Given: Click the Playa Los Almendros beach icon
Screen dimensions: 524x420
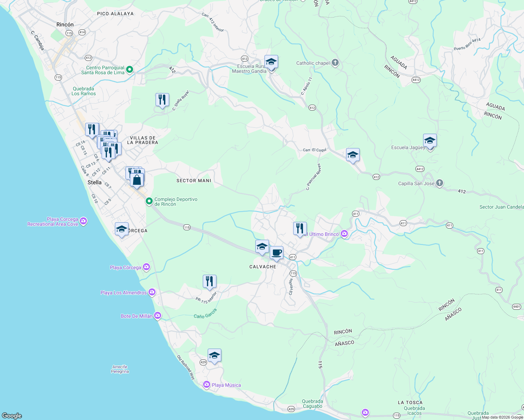Looking at the screenshot, I should coord(152,292).
